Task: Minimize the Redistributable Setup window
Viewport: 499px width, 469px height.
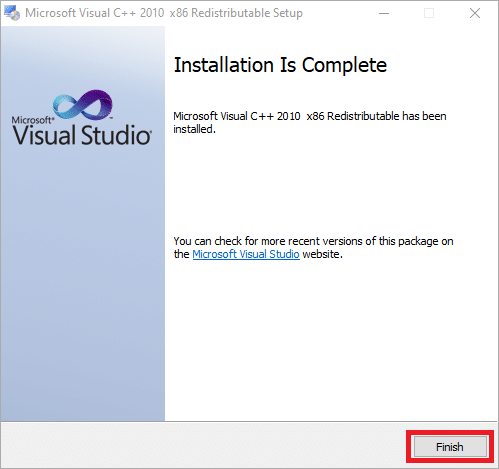Action: 384,13
